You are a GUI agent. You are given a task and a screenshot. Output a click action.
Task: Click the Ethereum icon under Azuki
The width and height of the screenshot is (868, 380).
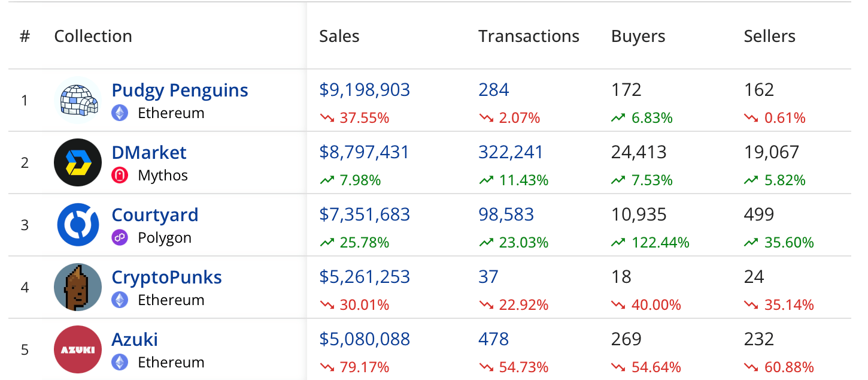point(120,363)
